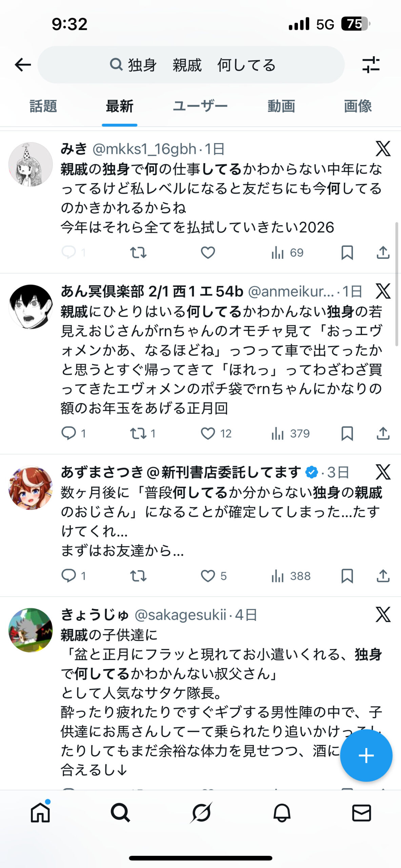The image size is (401, 868).
Task: Go to the Home tab icon
Action: tap(40, 812)
